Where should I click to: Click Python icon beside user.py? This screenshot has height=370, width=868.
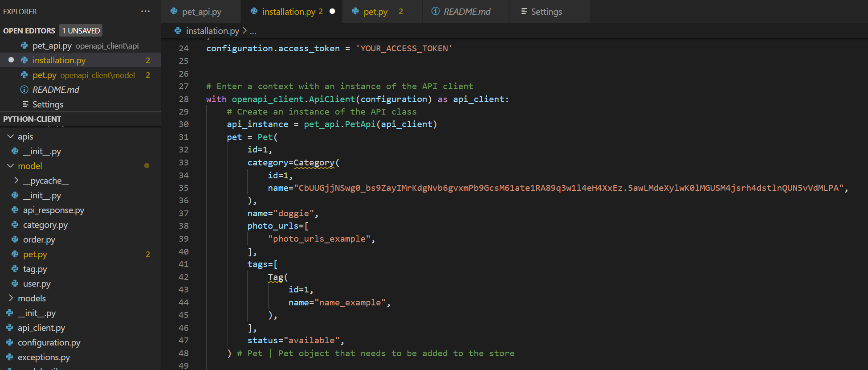15,284
